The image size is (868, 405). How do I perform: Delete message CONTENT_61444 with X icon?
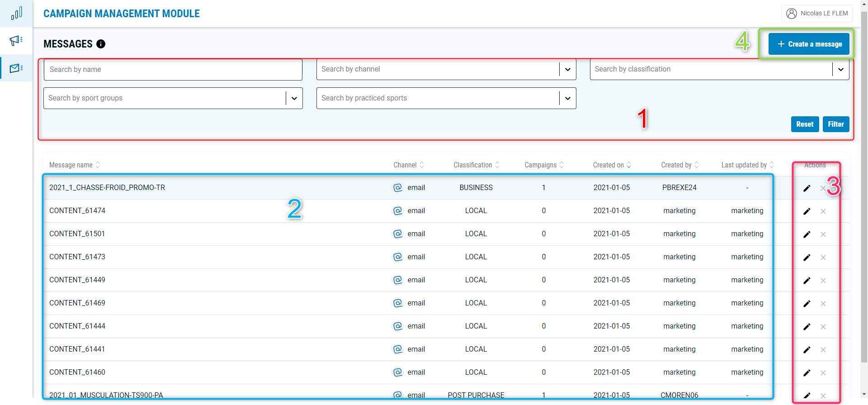pos(823,327)
